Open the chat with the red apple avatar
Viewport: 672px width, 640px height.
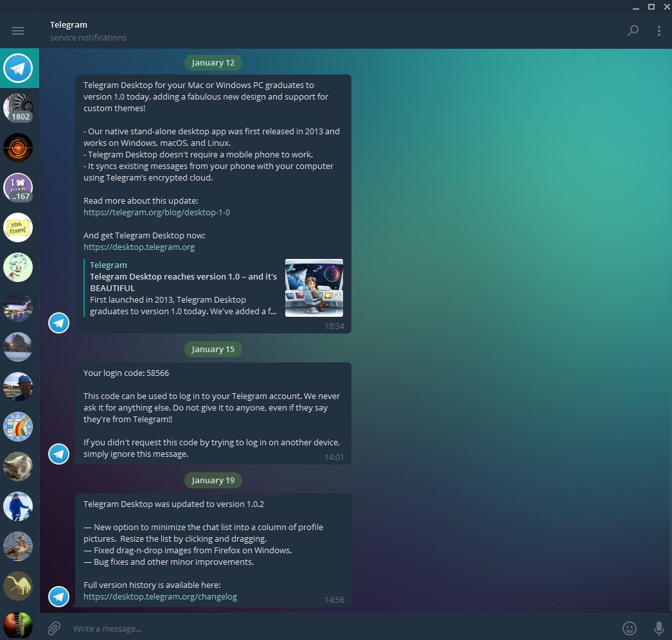(x=18, y=625)
